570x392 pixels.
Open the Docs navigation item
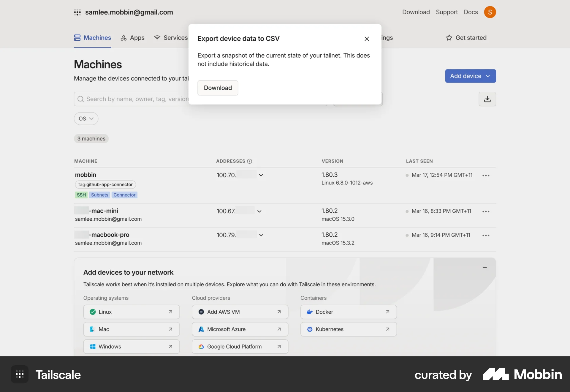(471, 12)
